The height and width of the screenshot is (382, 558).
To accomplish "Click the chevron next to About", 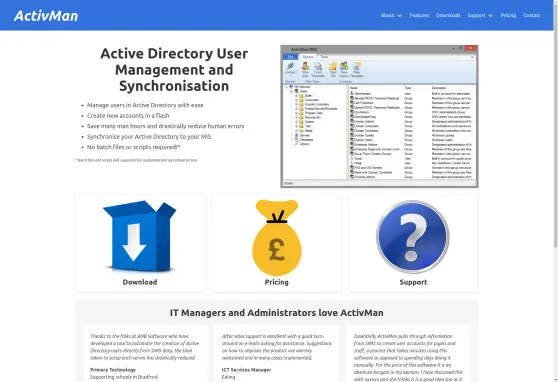I will point(400,16).
